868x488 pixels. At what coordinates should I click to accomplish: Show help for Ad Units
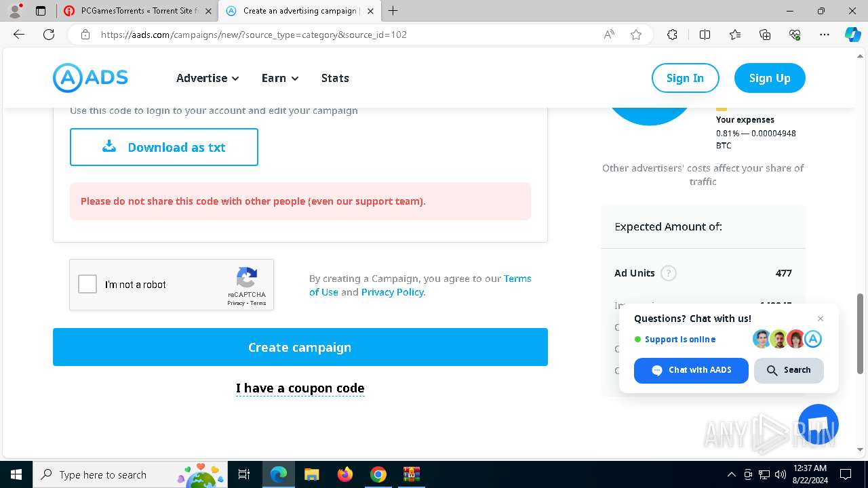pyautogui.click(x=669, y=273)
